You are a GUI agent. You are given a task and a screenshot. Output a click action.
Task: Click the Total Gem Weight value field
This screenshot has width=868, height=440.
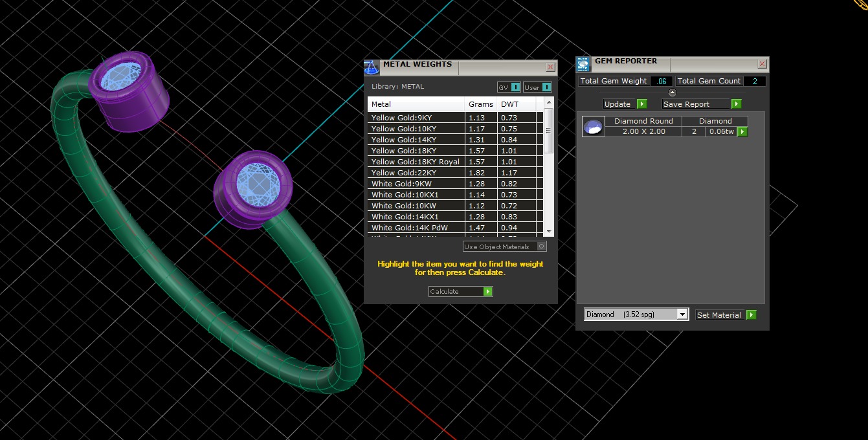click(662, 82)
